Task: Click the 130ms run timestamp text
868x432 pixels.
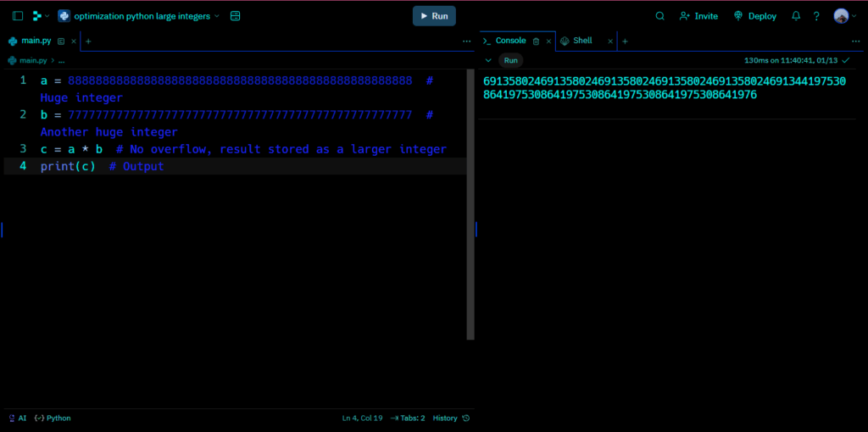Action: (791, 60)
